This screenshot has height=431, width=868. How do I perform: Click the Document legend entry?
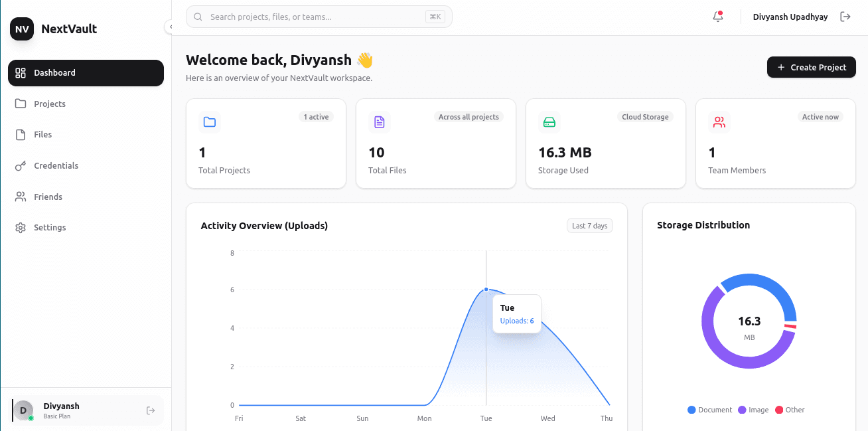pyautogui.click(x=710, y=410)
